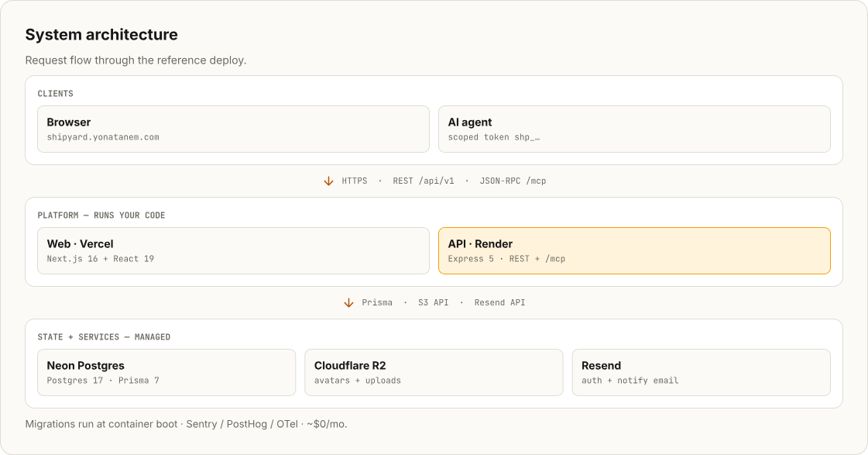Click 'avatars + uploads' text
Viewport: 868px width, 455px height.
358,380
